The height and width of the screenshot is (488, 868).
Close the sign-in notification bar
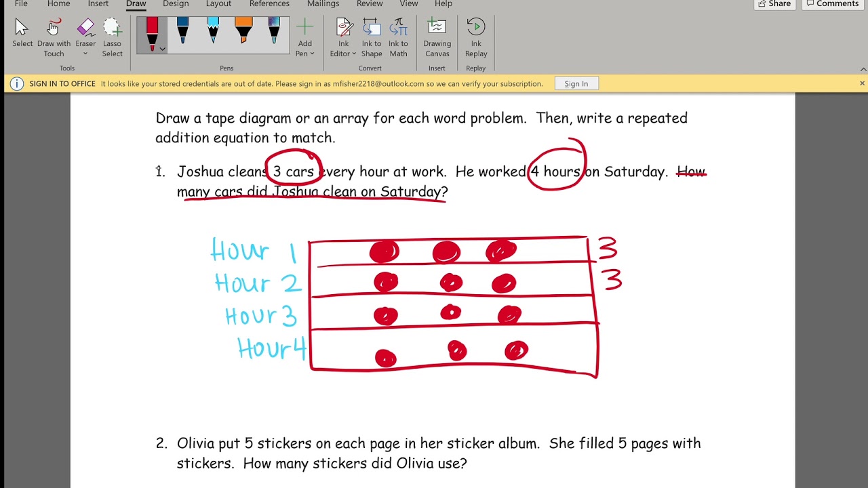[x=862, y=83]
